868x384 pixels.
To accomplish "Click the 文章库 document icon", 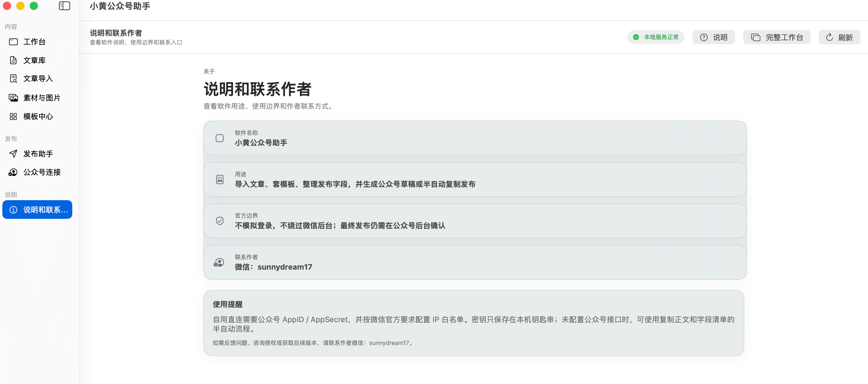I will [x=13, y=60].
